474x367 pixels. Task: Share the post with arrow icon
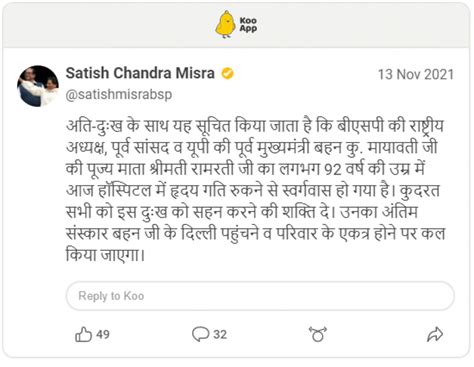pos(435,334)
